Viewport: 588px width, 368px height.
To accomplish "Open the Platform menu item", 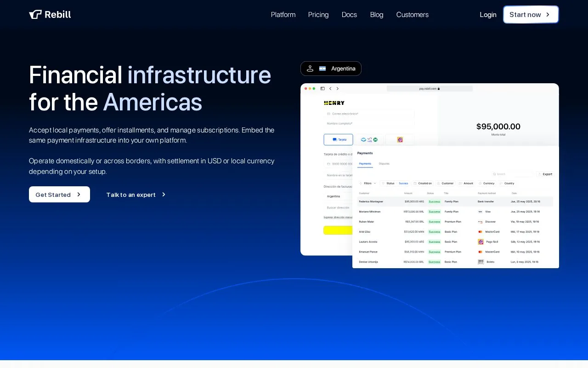I will pyautogui.click(x=283, y=15).
